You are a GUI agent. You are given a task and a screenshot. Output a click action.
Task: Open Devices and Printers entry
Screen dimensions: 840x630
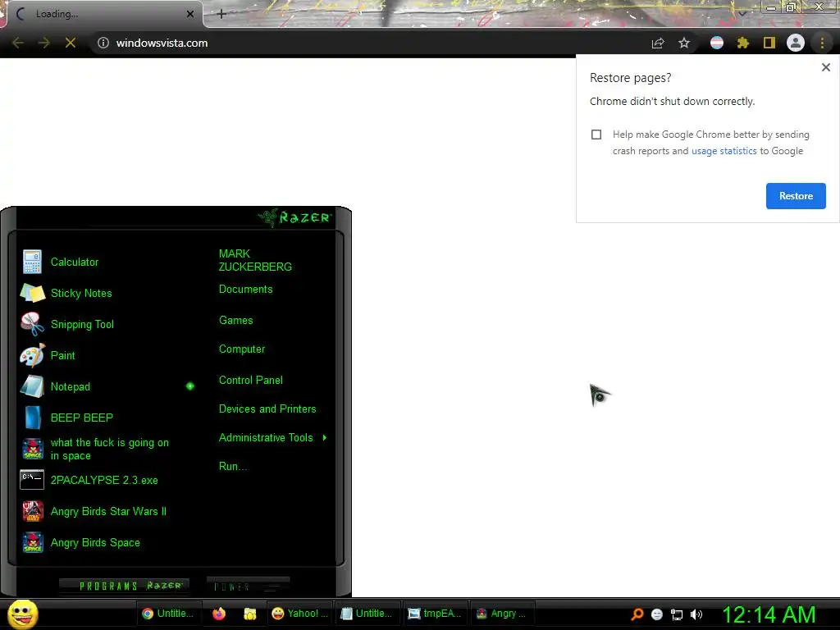(267, 409)
